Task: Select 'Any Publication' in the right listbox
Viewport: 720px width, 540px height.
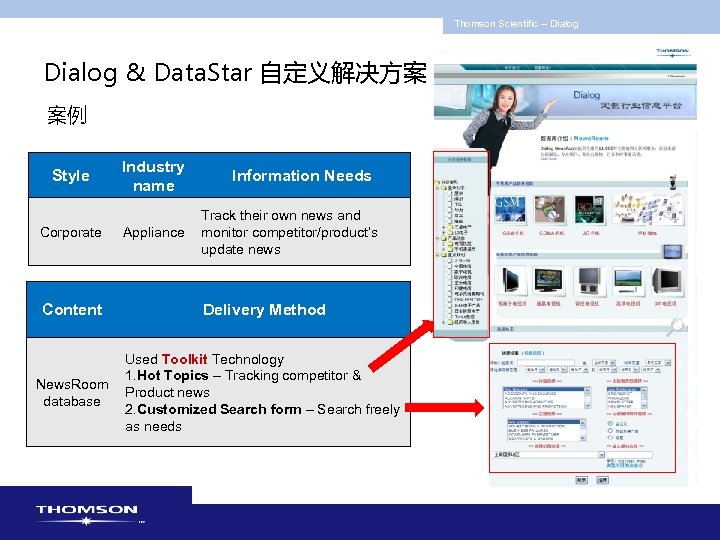Action: coord(624,389)
